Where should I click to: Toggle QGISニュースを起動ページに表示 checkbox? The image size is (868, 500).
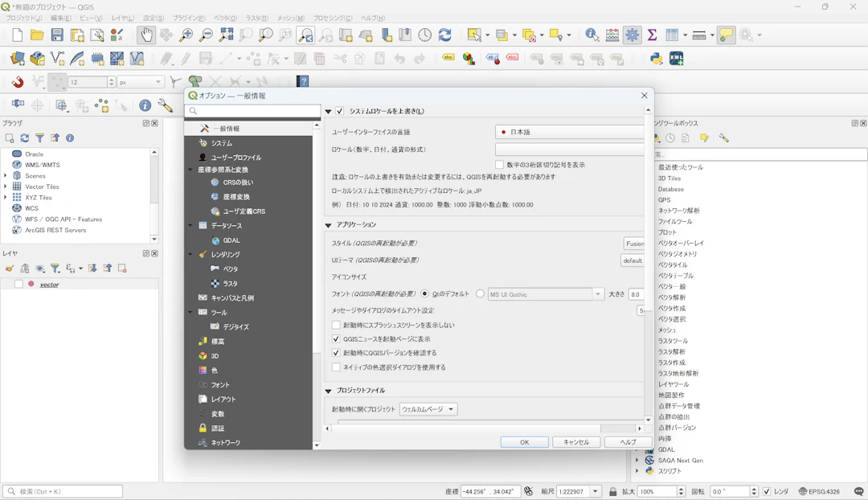click(x=337, y=339)
